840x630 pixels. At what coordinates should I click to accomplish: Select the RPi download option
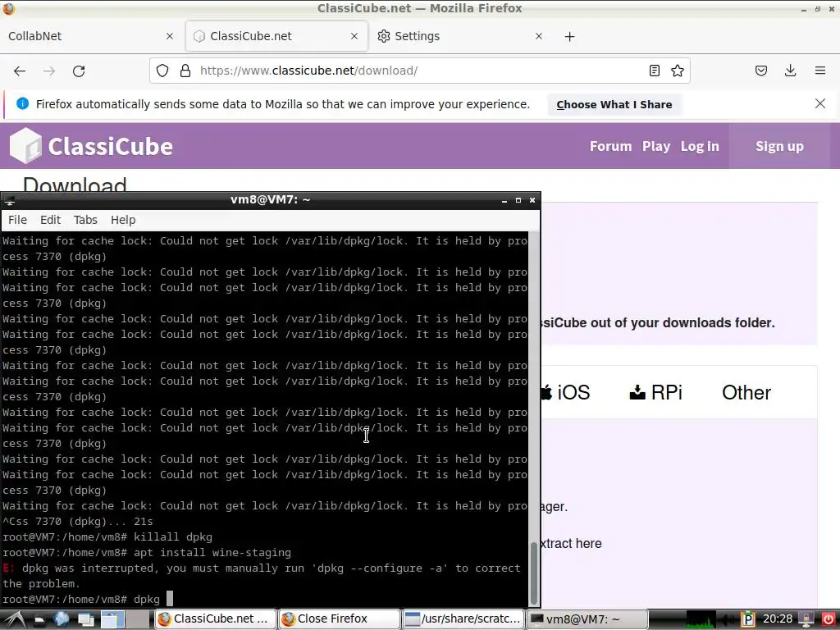(655, 393)
